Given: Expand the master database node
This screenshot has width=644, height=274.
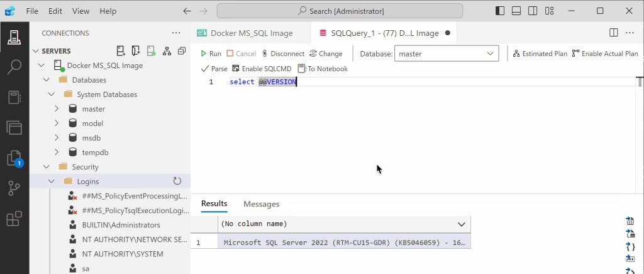Looking at the screenshot, I should click(57, 109).
